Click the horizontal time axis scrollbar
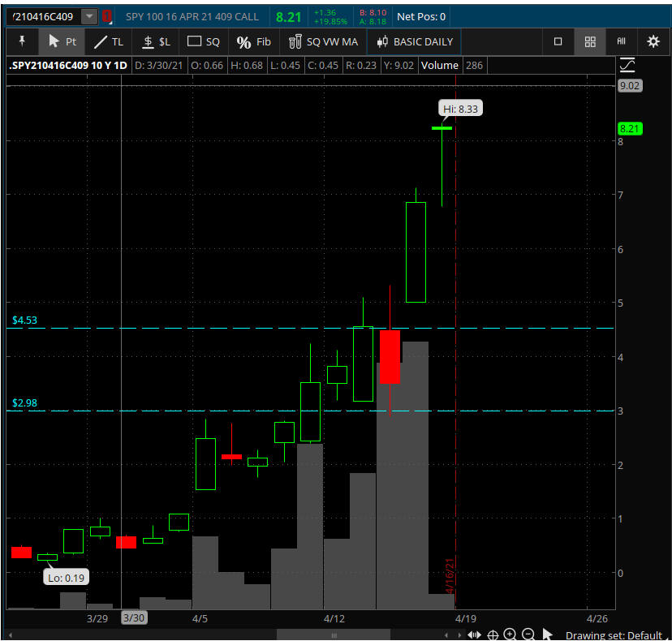 (301, 635)
